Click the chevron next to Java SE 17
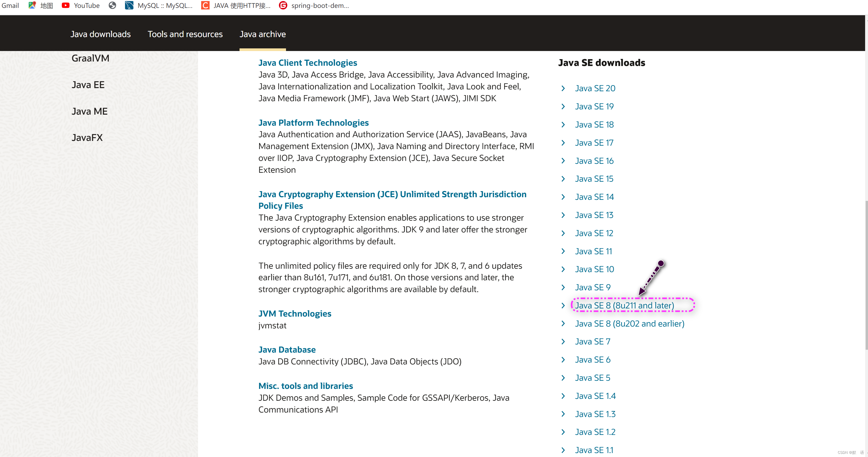 pyautogui.click(x=563, y=143)
